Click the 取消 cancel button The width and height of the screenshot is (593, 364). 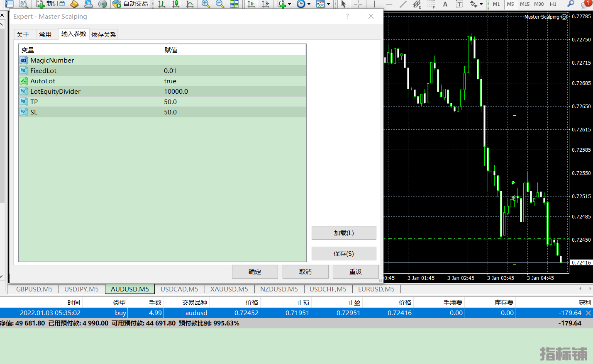(305, 272)
